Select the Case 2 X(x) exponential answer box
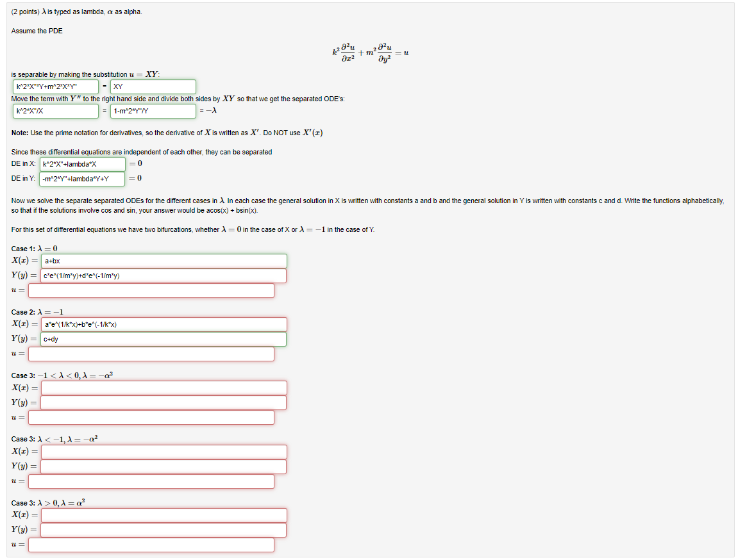 (164, 324)
